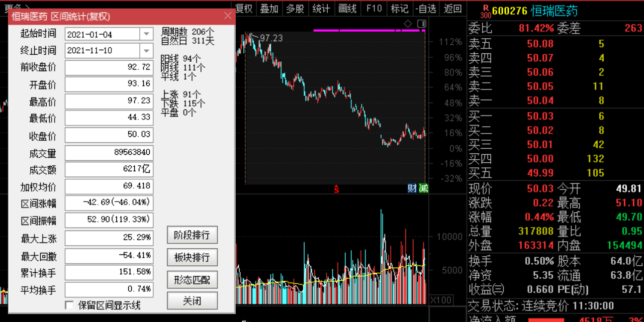
Task: Click 返回 to go back
Action: (453, 8)
